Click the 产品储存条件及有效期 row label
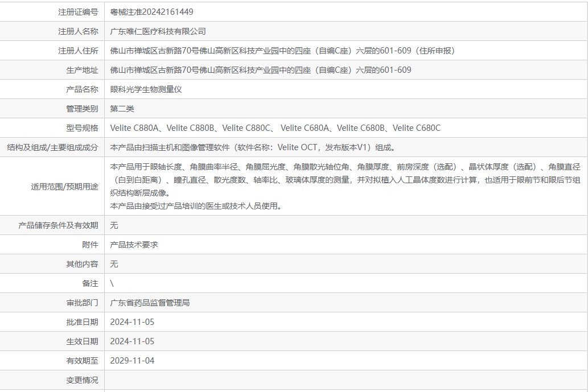The height and width of the screenshot is (392, 588). point(58,225)
